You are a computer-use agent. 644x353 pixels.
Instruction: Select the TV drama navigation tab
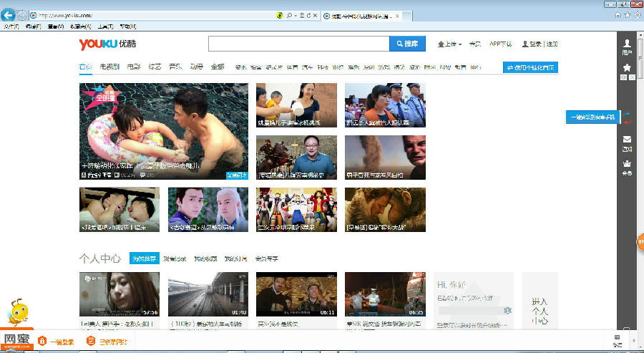[109, 67]
